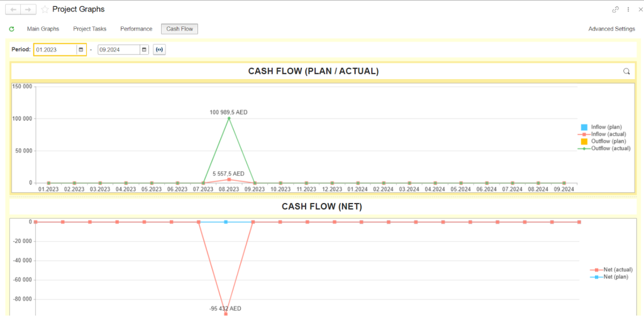
Task: Open the three-dot more options menu
Action: (x=628, y=9)
